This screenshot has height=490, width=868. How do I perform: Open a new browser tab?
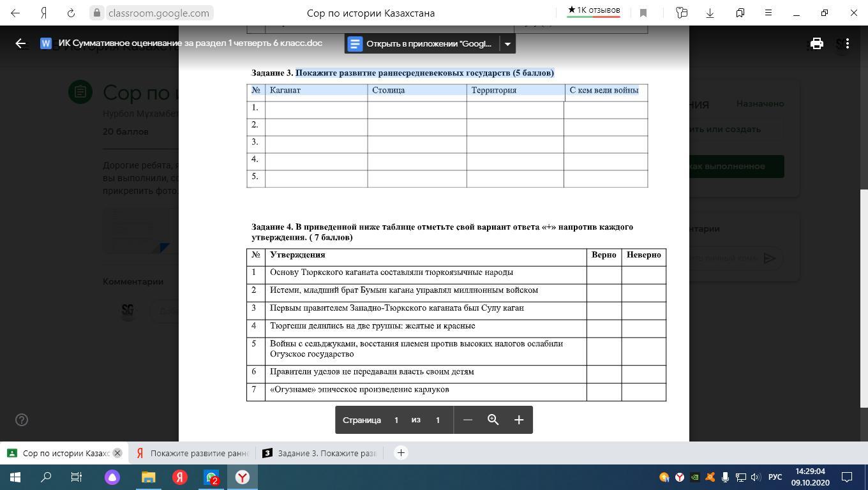pyautogui.click(x=401, y=453)
